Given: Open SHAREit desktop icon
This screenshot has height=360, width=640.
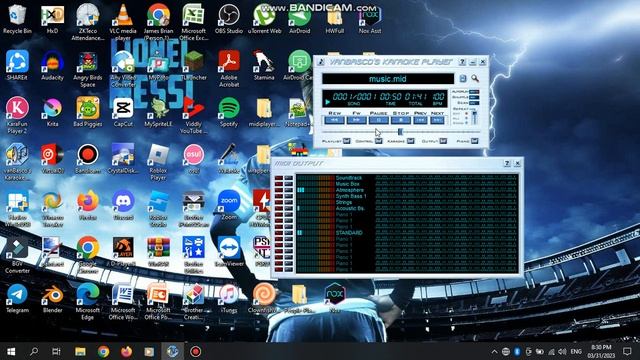Looking at the screenshot, I should coord(17,66).
